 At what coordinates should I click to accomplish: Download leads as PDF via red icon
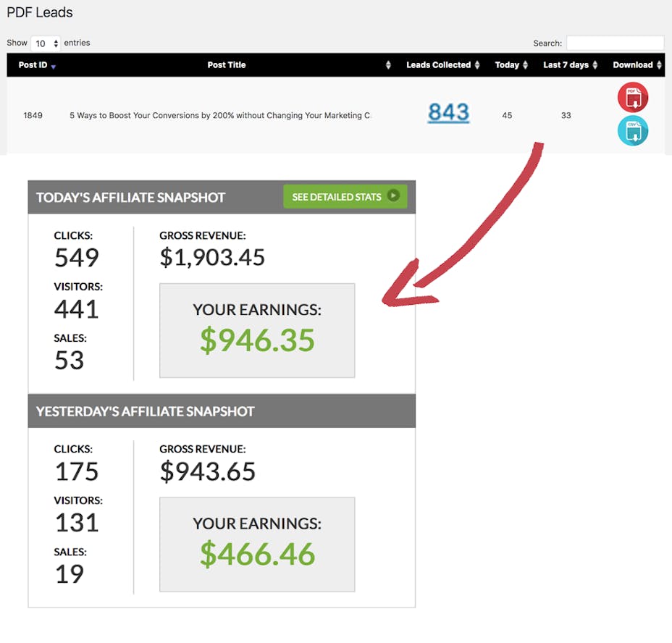[x=632, y=97]
